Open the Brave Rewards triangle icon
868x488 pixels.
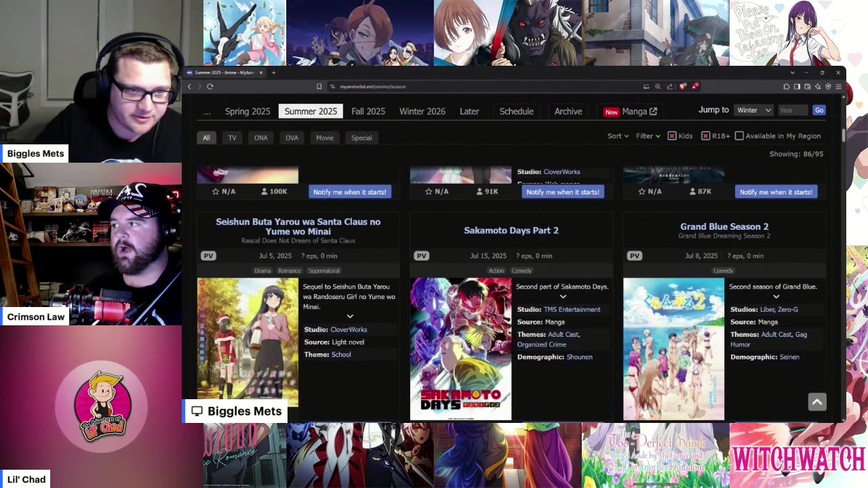[695, 86]
